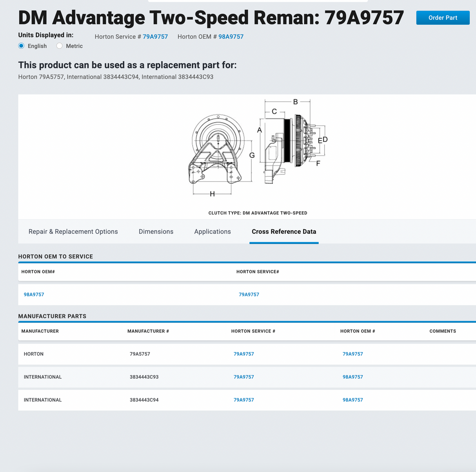Open Horton OEM # 98A9757 link in header

tap(231, 36)
